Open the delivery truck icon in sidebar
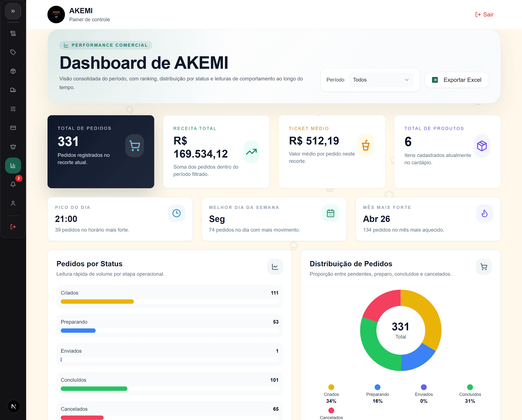Viewport: 522px width, 420px height. coord(13,90)
